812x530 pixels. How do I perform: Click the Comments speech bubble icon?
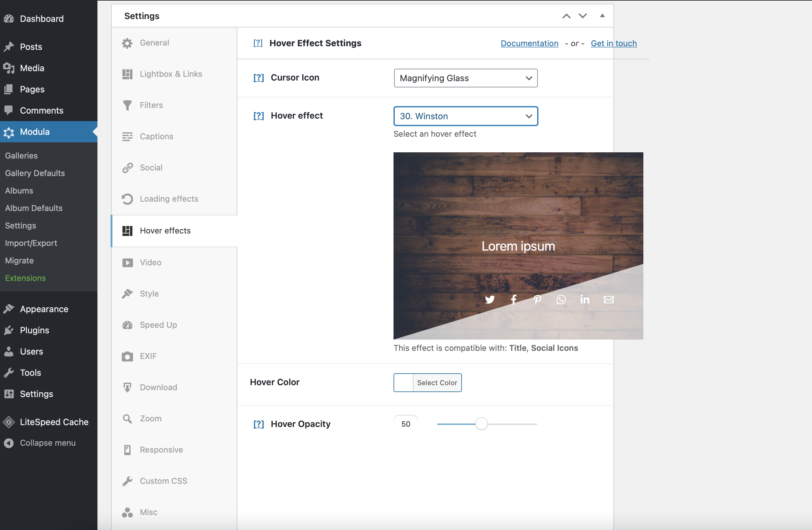point(9,110)
